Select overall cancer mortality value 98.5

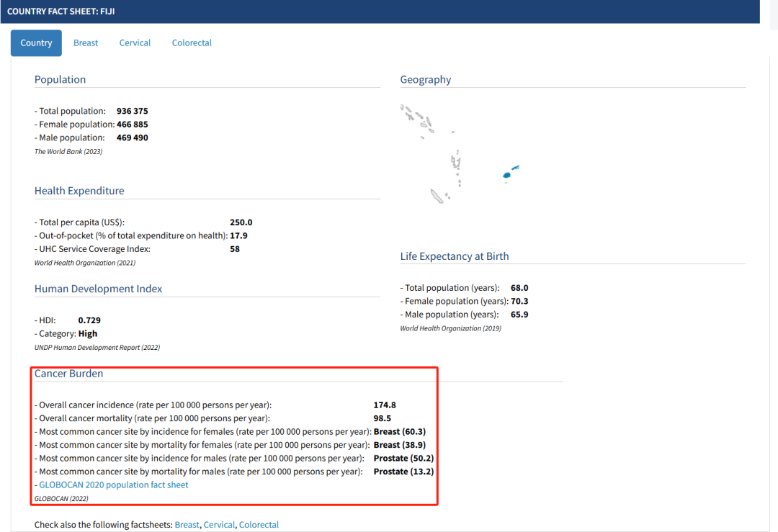[x=382, y=418]
